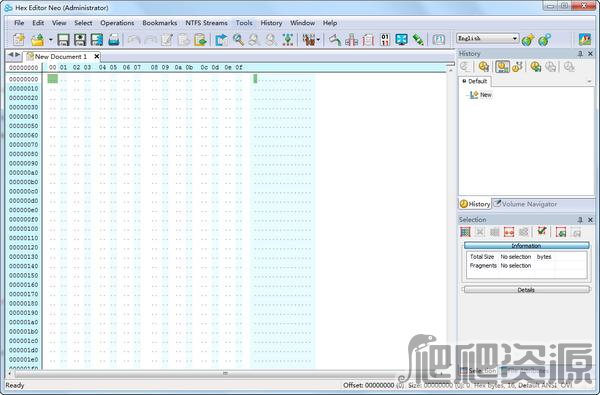Click the blue Export arrow icon
Screen dimensions: 600x395
point(221,39)
